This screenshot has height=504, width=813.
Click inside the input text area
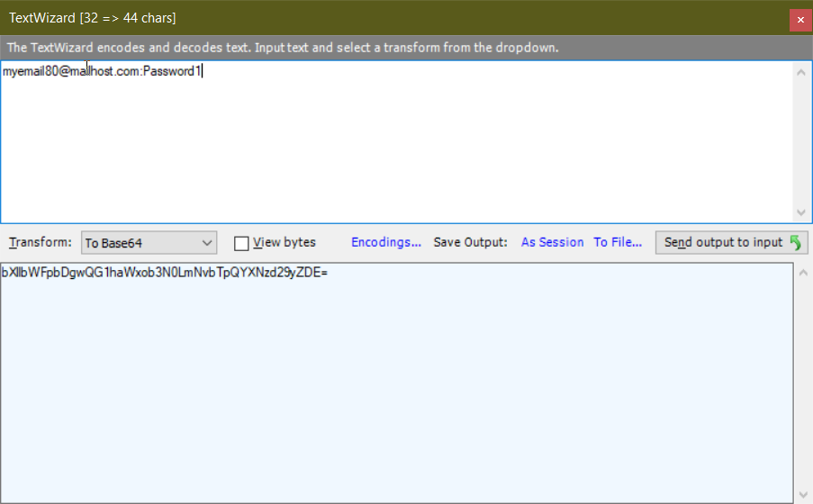(x=397, y=142)
